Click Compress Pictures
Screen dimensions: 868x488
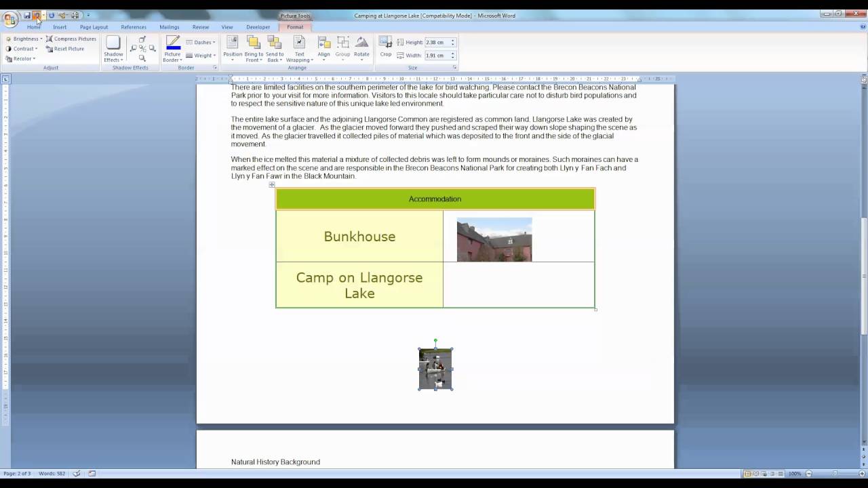71,39
